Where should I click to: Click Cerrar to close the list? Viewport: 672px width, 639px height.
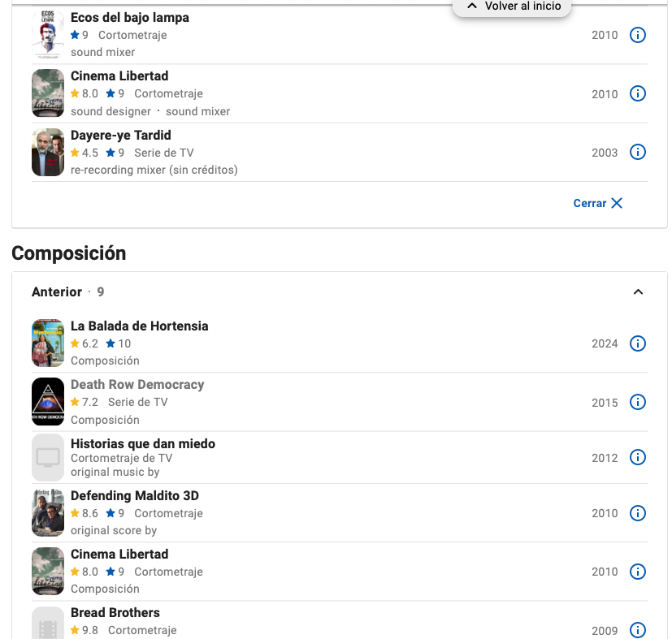pos(598,203)
